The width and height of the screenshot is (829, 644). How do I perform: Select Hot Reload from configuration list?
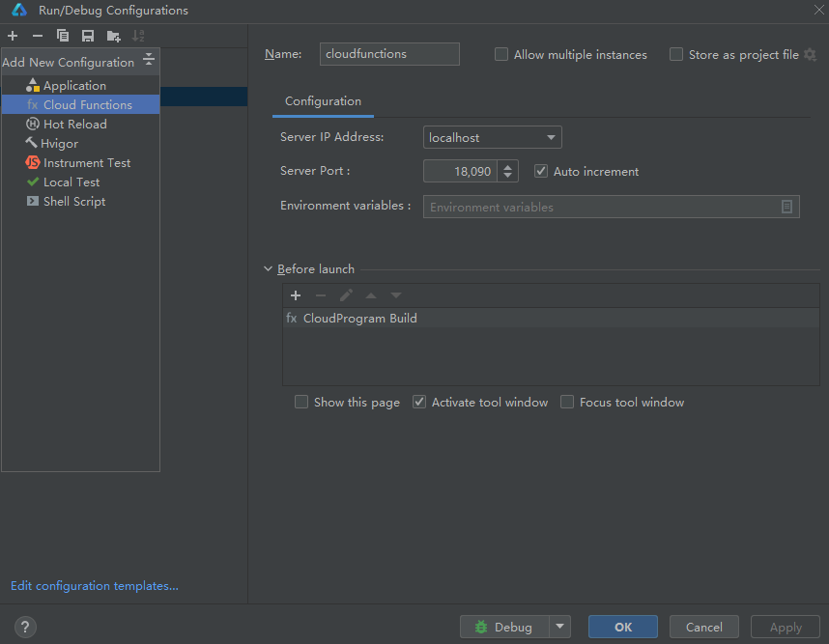(x=74, y=124)
